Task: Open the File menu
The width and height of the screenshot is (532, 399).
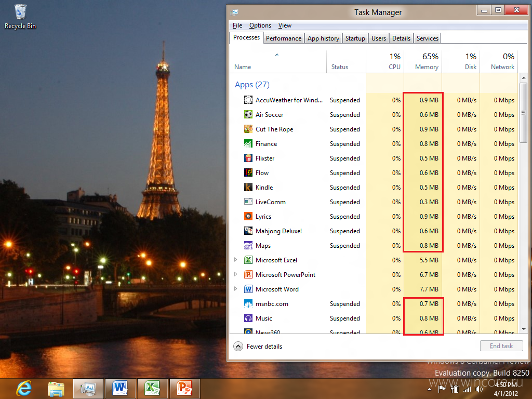Action: click(237, 25)
